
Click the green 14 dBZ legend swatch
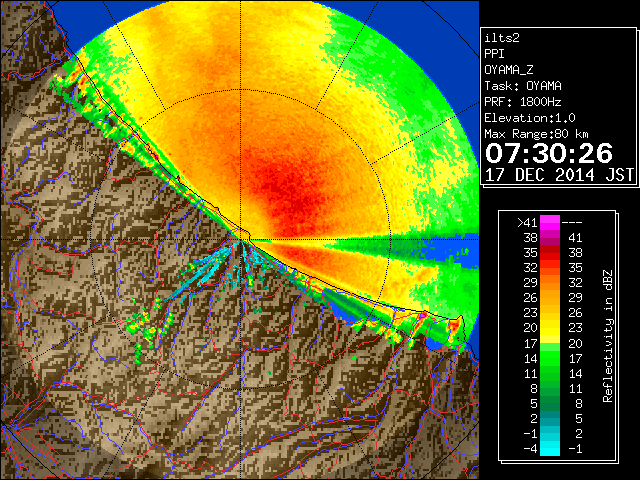(550, 358)
